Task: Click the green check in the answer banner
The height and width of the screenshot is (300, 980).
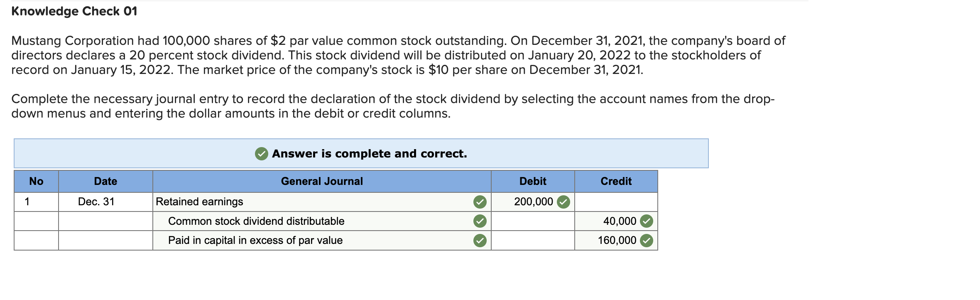Action: pos(260,154)
